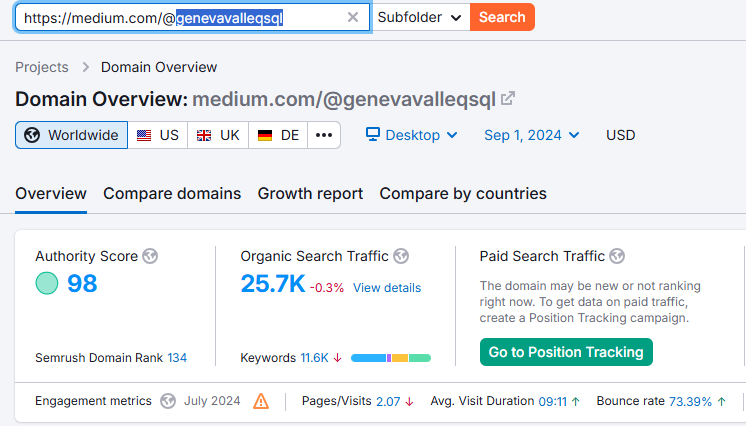This screenshot has width=746, height=426.
Task: Open Semrush Domain Rank 134 link
Action: (x=177, y=358)
